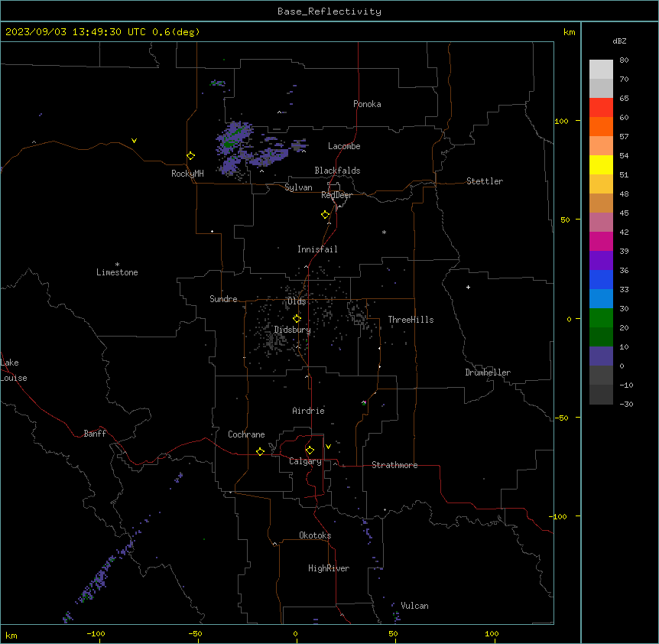Screen dimensions: 659x644
Task: Click the yellow marker south of RedDeer
Action: click(326, 215)
